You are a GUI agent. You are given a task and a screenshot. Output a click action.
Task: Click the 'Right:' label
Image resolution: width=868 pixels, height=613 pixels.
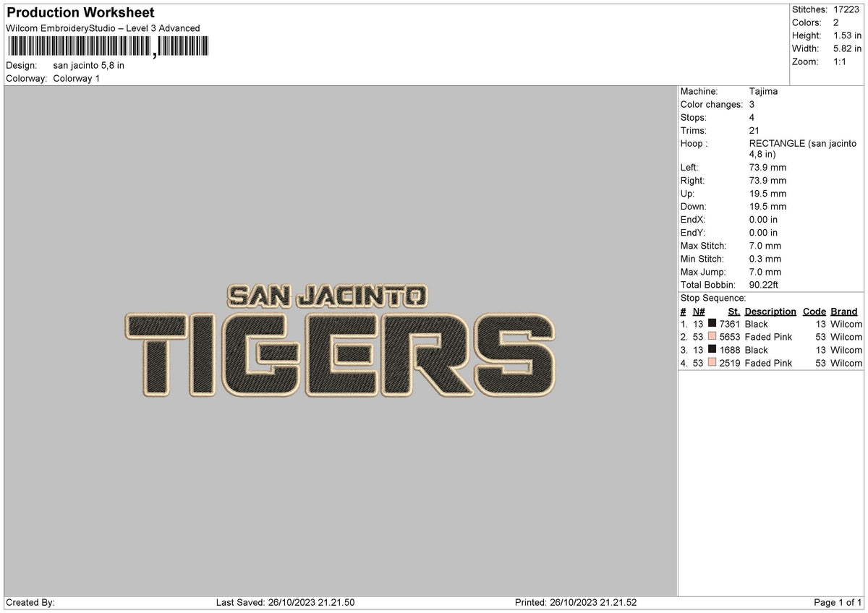[692, 180]
